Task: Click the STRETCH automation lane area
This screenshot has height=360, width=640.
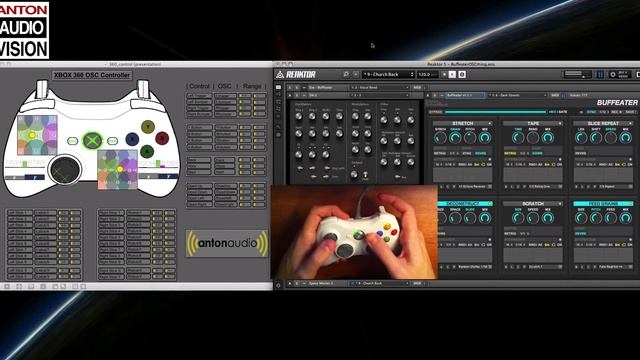Action: coord(462,175)
